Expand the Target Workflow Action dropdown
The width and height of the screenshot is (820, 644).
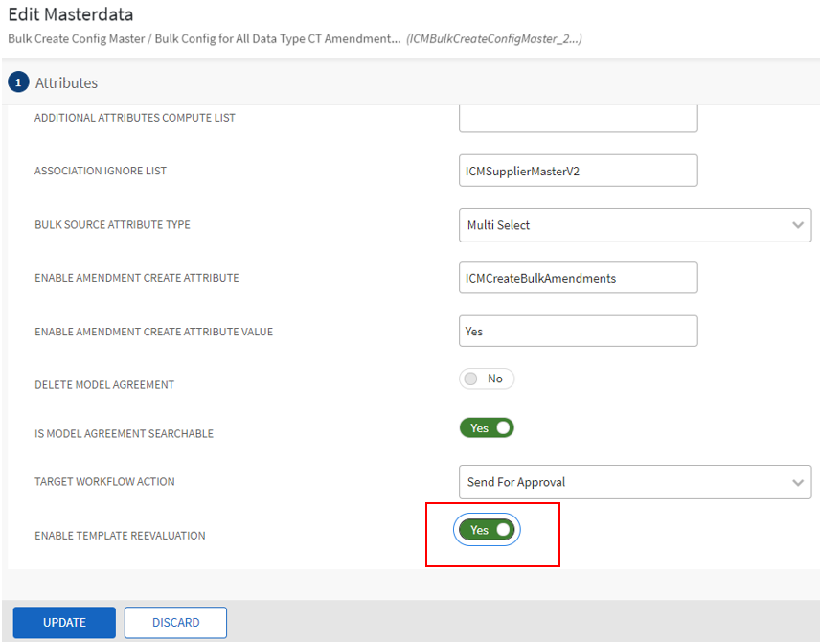634,482
